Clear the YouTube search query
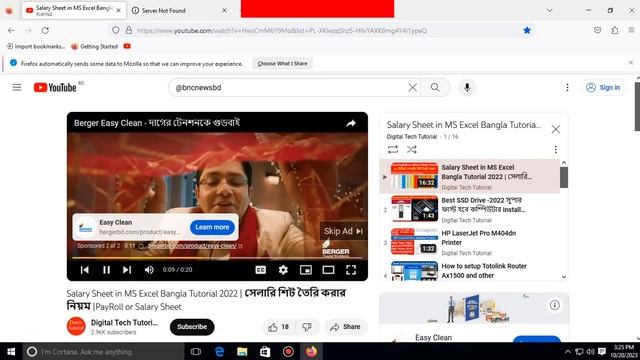Screen dimensions: 640x360 point(413,87)
